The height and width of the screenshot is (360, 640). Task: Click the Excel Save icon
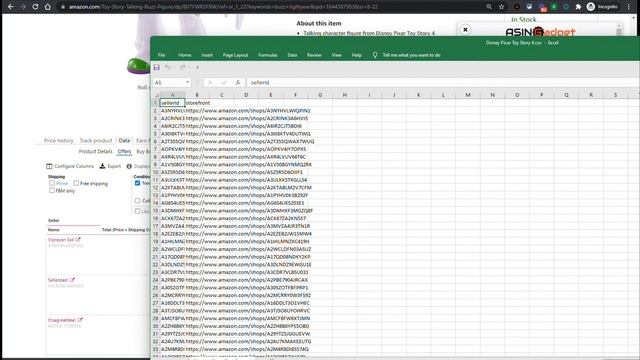157,67
